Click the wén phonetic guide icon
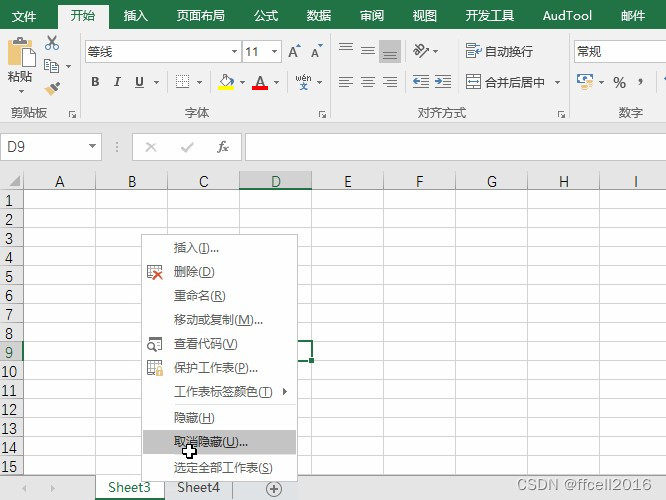The image size is (666, 500). (x=303, y=82)
